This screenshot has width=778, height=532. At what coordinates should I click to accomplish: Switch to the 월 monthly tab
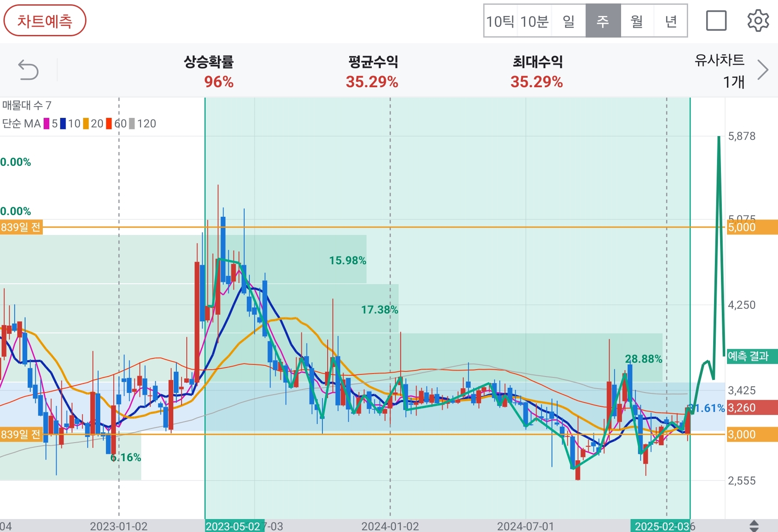click(637, 21)
